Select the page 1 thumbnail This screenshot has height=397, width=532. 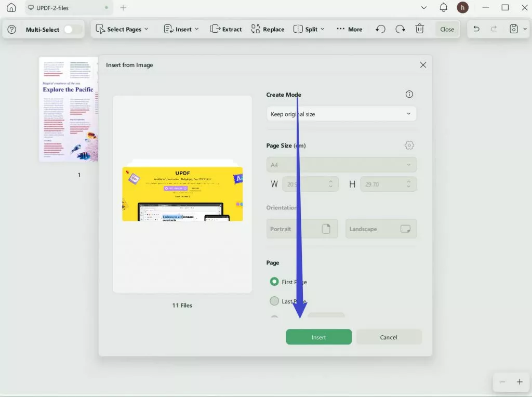[x=69, y=109]
